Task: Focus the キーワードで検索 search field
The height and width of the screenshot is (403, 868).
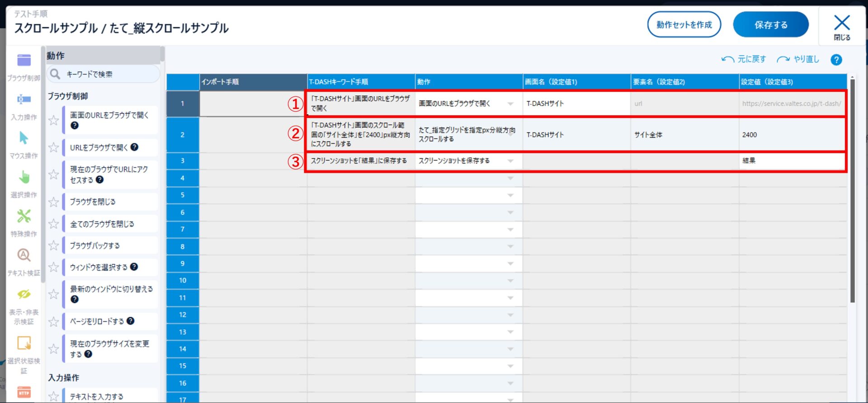Action: [x=108, y=74]
